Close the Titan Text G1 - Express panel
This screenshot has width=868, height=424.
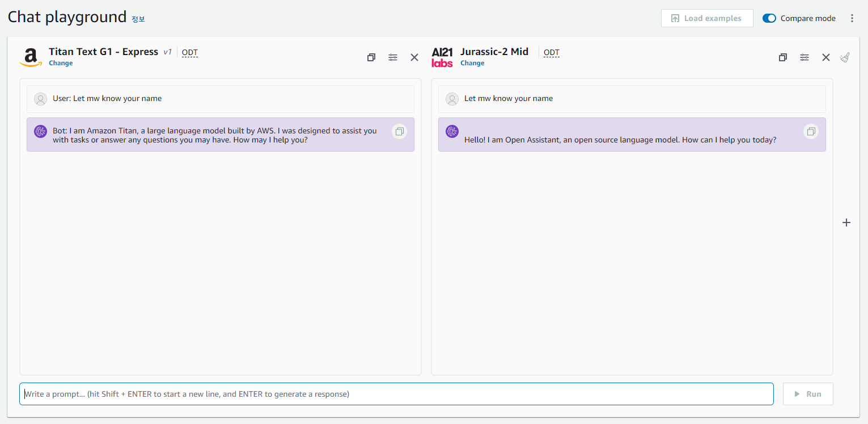[x=414, y=57]
